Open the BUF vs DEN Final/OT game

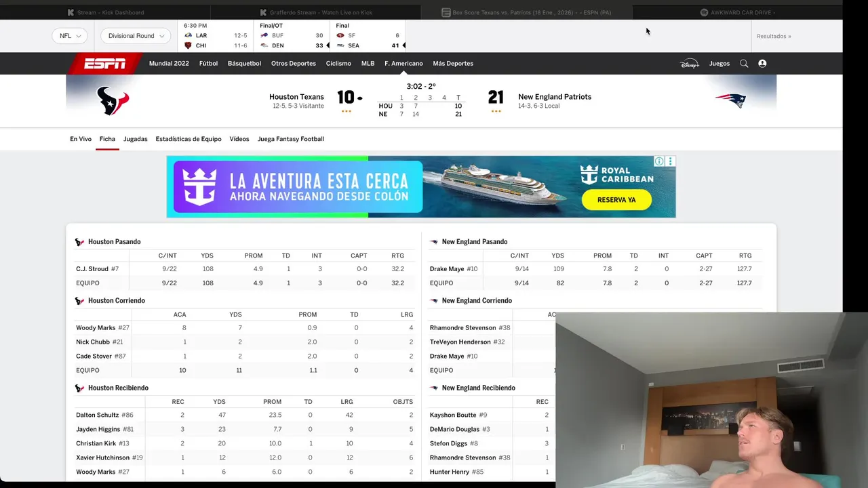[292, 36]
